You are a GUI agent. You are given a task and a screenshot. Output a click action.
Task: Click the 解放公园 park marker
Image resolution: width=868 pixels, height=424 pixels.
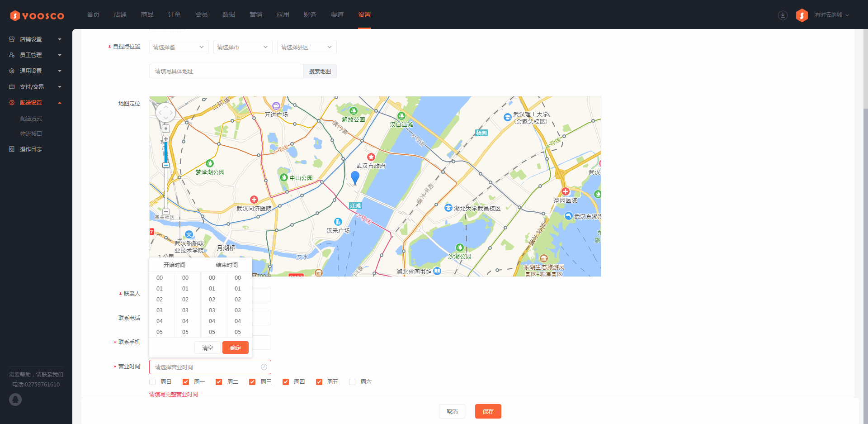[x=354, y=110]
